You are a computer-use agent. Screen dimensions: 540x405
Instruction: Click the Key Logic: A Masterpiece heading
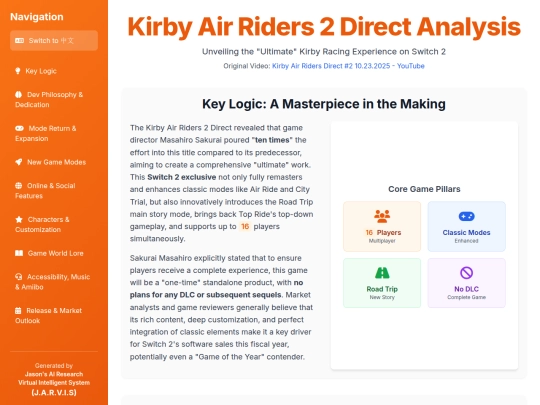pos(324,104)
